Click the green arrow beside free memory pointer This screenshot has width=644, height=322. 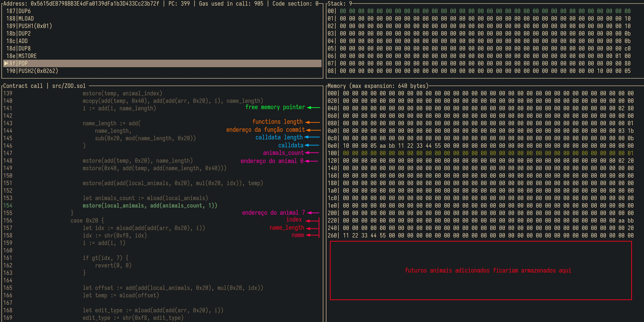coord(313,107)
